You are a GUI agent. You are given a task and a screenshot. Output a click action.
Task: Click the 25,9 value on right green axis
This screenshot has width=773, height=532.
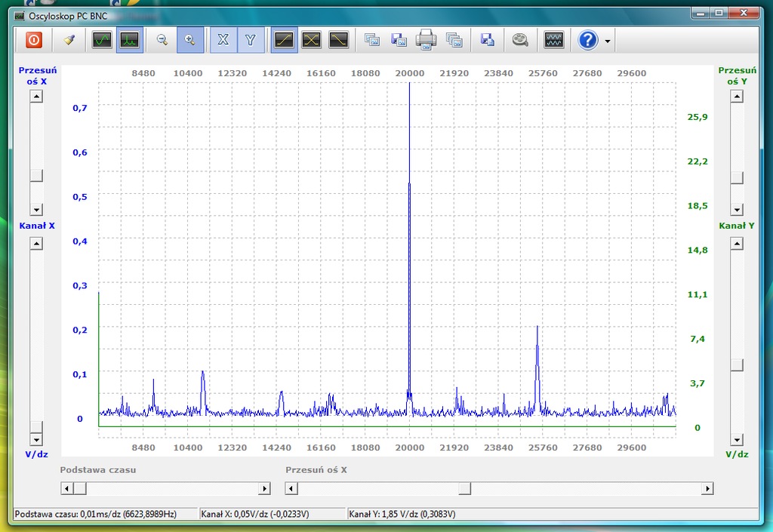tap(697, 117)
